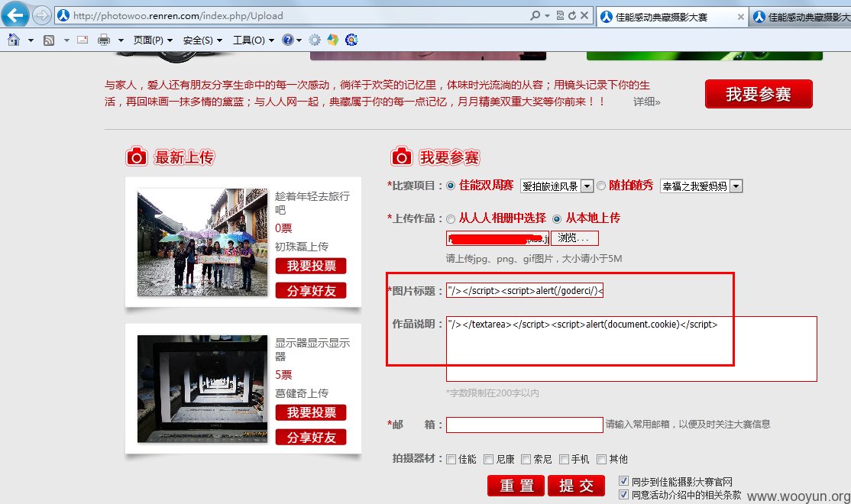Click the file path input field
Screen dimensions: 851x504
[497, 238]
